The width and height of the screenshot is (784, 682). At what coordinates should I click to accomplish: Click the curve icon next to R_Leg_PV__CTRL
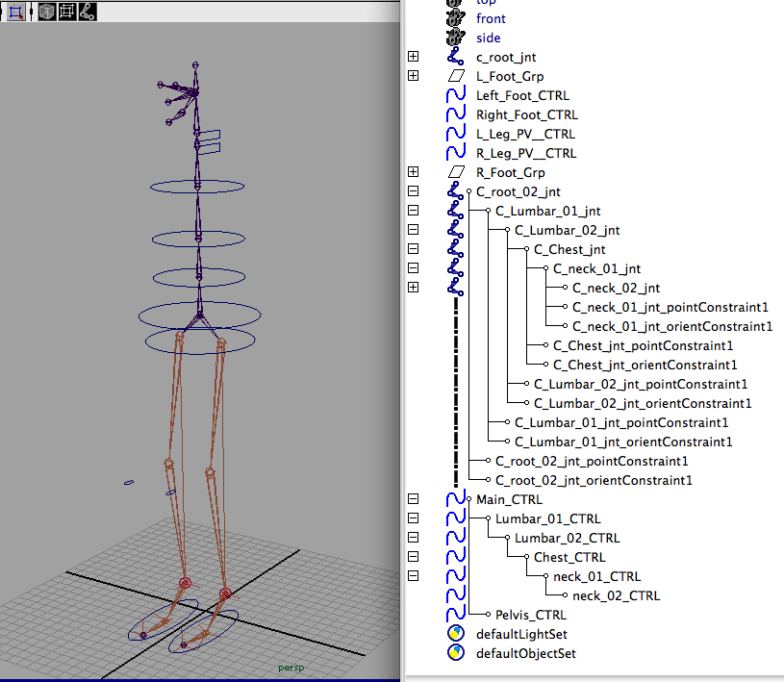(x=456, y=153)
